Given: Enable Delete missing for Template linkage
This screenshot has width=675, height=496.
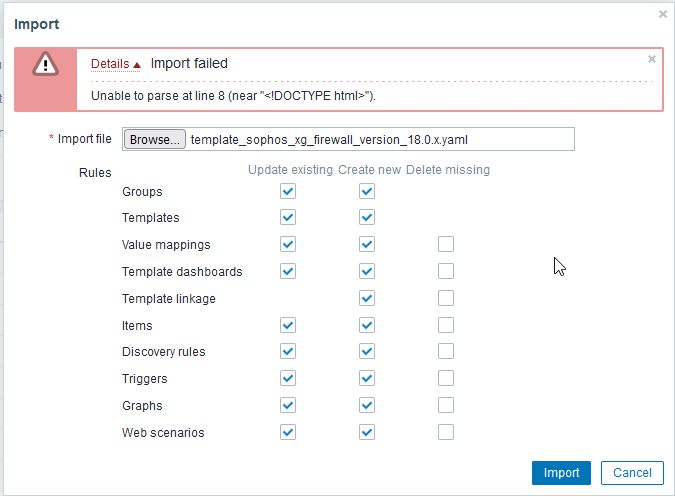Looking at the screenshot, I should pos(446,298).
